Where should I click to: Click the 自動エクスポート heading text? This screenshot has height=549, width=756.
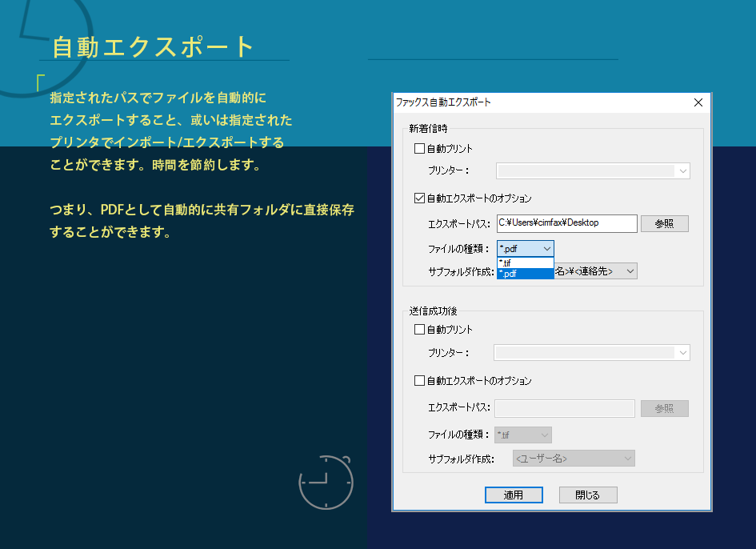coord(154,46)
